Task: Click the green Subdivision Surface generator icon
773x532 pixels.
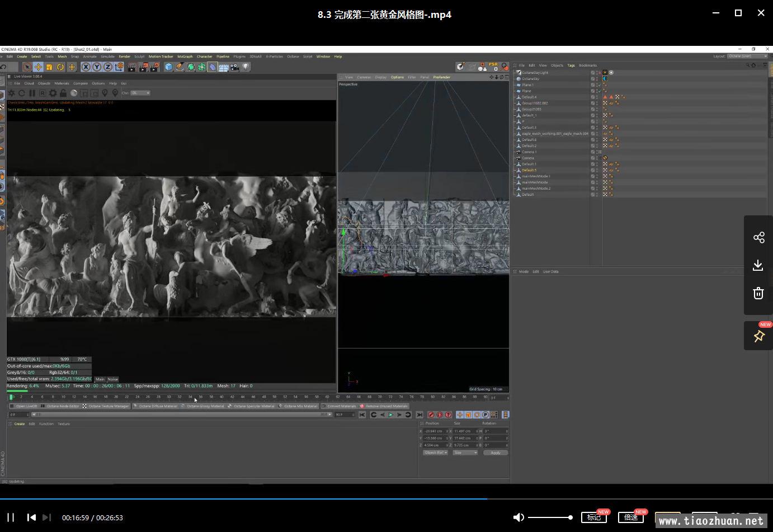Action: tap(191, 67)
